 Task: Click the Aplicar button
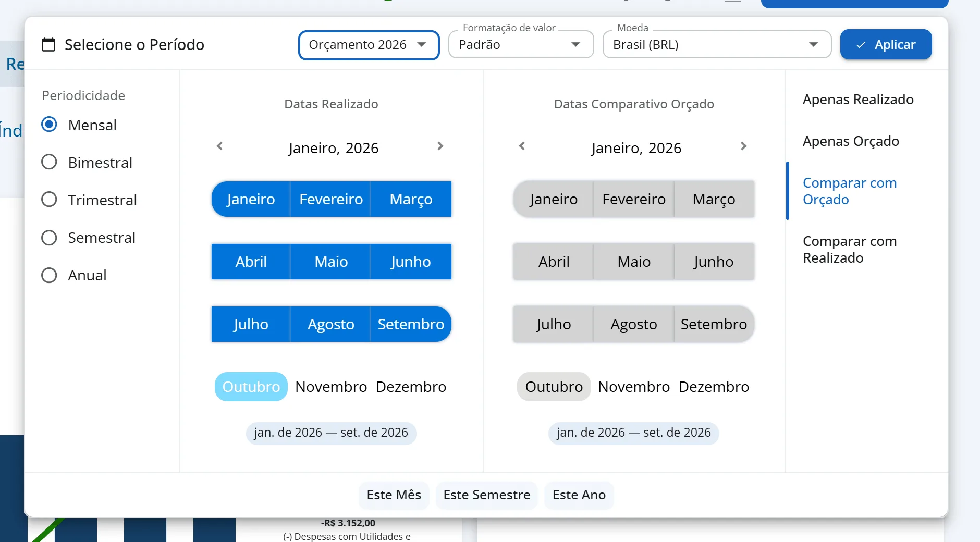pos(886,45)
